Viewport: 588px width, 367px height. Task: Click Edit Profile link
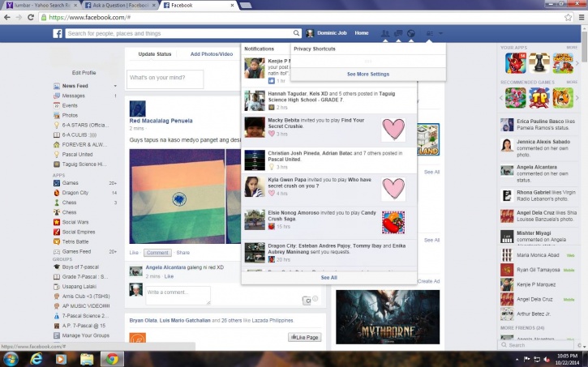[84, 73]
